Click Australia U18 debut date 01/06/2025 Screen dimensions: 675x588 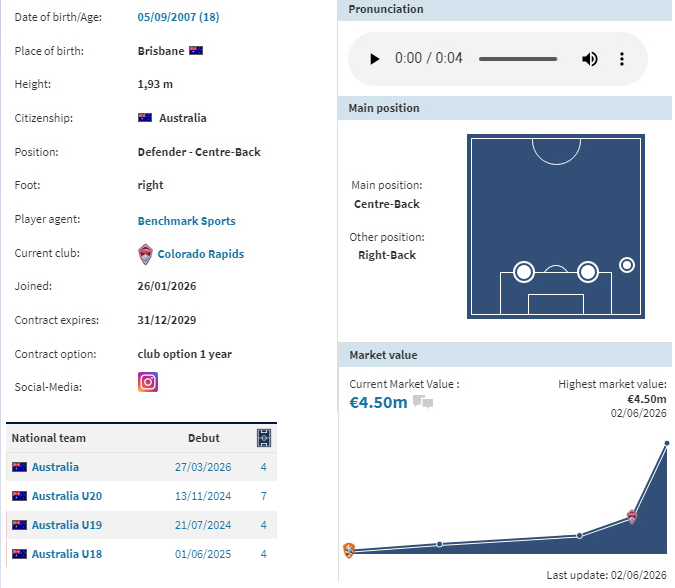pyautogui.click(x=203, y=554)
